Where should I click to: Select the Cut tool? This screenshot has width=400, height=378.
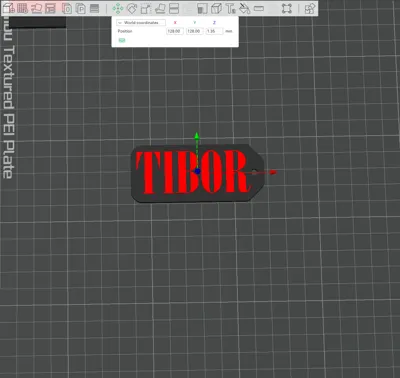[x=174, y=9]
